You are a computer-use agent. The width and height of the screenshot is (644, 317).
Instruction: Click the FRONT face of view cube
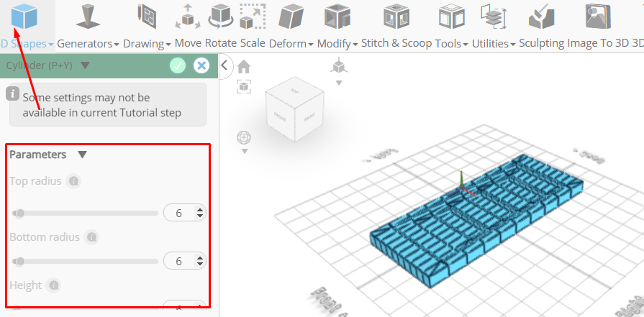(279, 116)
